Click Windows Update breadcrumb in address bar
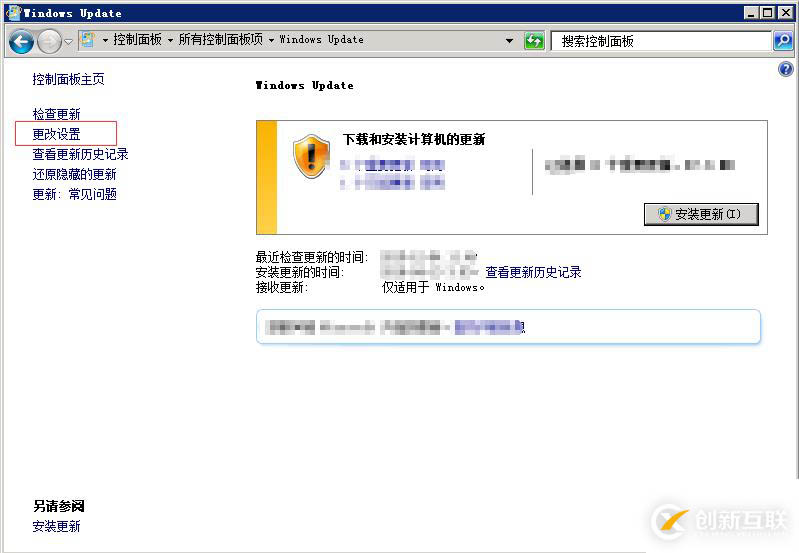This screenshot has height=553, width=799. point(322,40)
